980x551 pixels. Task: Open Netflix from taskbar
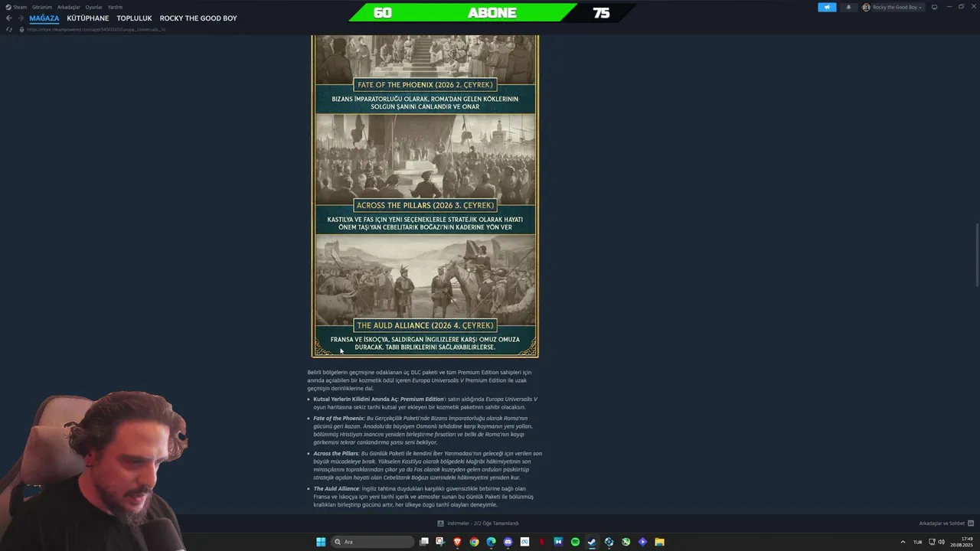[541, 542]
